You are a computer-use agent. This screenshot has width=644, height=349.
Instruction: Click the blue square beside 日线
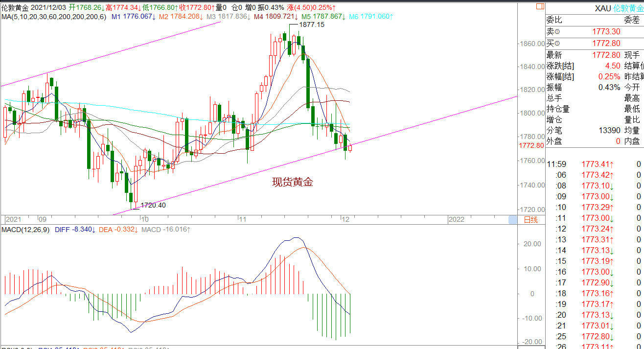[513, 220]
